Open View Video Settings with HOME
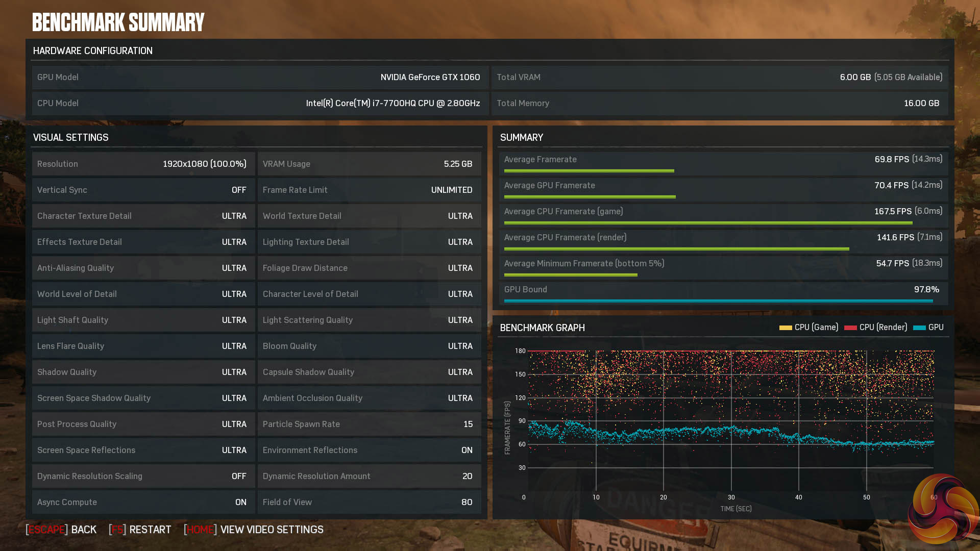Screen dimensions: 980x551 (x=254, y=530)
